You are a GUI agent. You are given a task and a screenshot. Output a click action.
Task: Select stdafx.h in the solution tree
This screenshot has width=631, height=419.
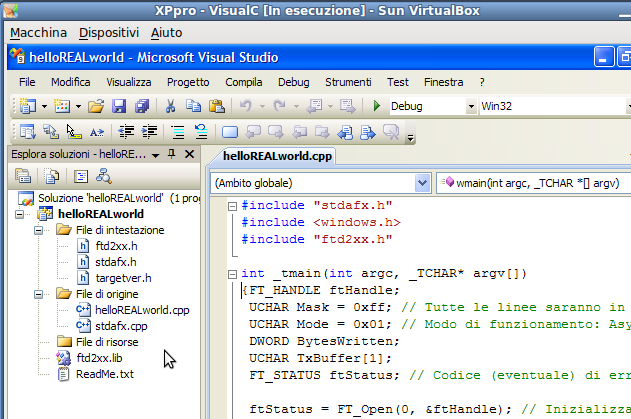tap(115, 262)
